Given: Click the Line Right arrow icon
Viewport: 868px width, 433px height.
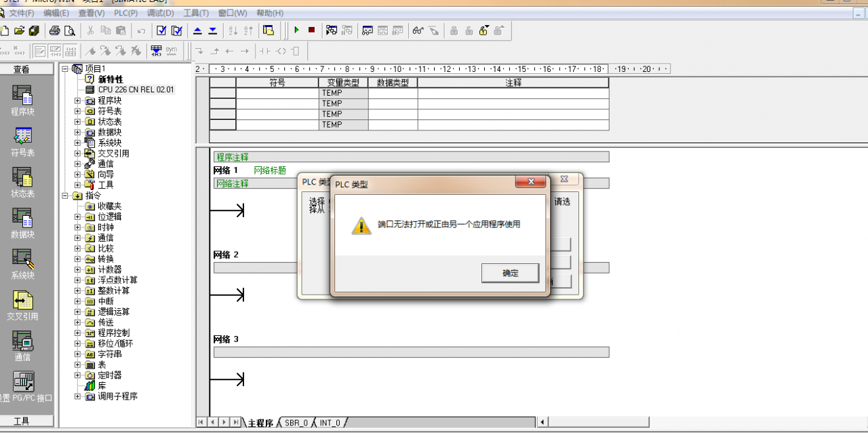Looking at the screenshot, I should 245,51.
